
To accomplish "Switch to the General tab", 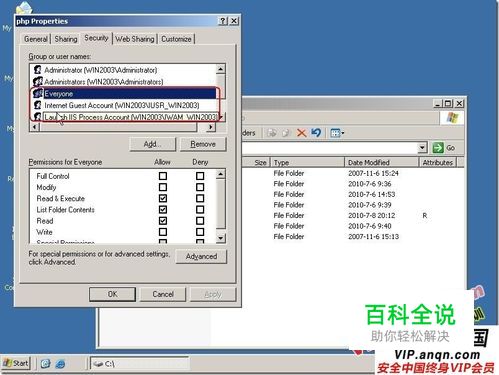I will 36,39.
